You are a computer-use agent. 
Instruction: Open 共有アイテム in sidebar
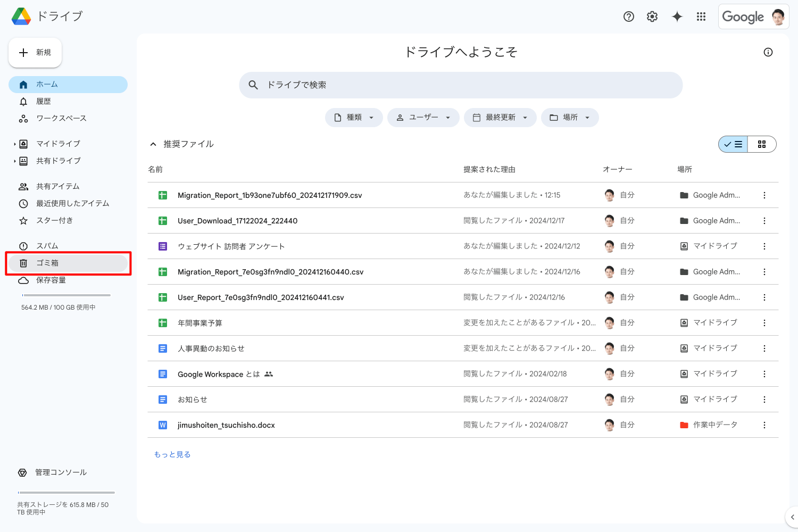[68, 187]
